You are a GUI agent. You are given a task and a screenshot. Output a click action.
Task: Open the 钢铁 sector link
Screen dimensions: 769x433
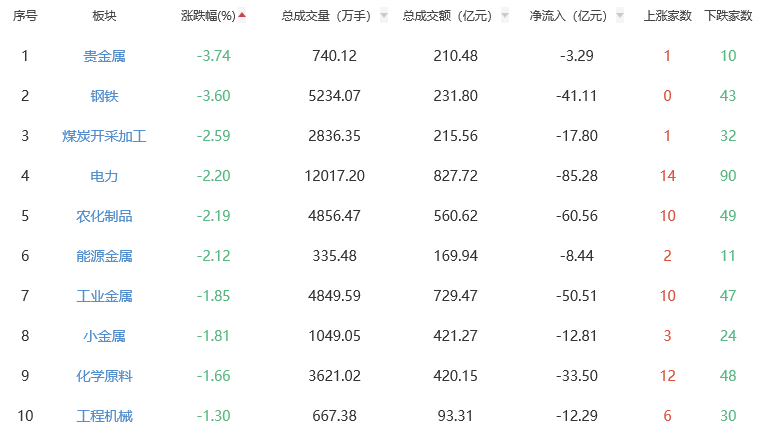[x=104, y=96]
